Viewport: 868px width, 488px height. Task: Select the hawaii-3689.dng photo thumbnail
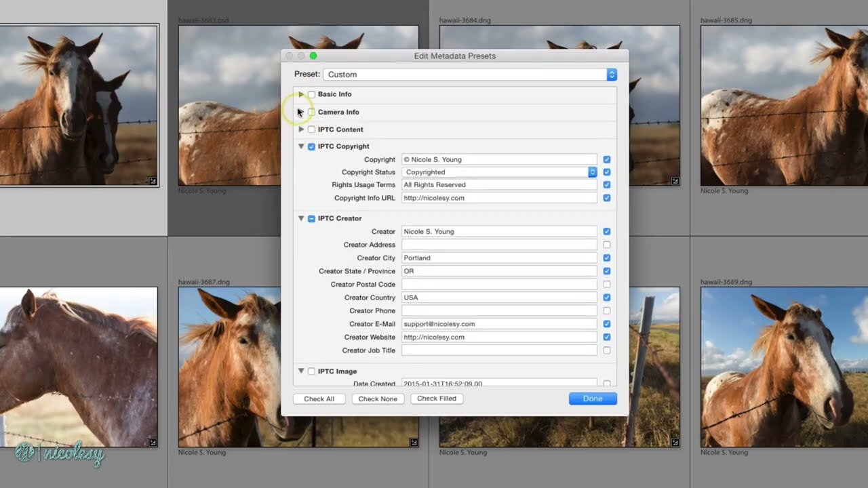pos(784,367)
